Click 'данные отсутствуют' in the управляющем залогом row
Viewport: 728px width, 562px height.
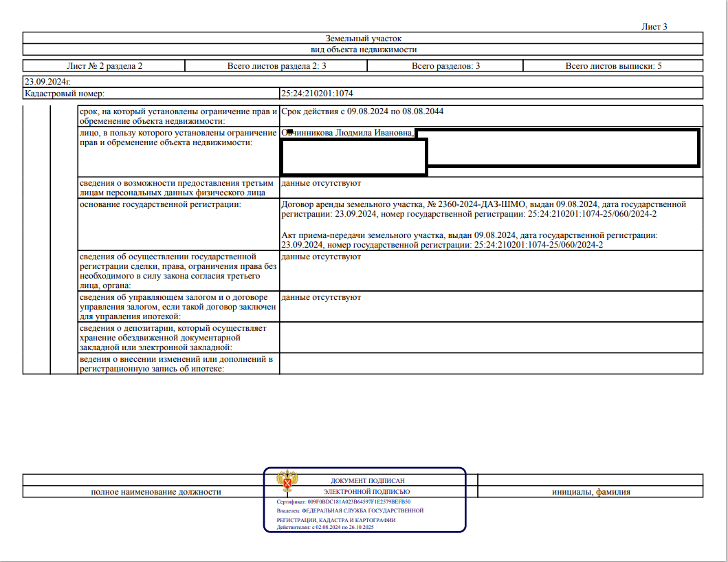click(x=321, y=297)
